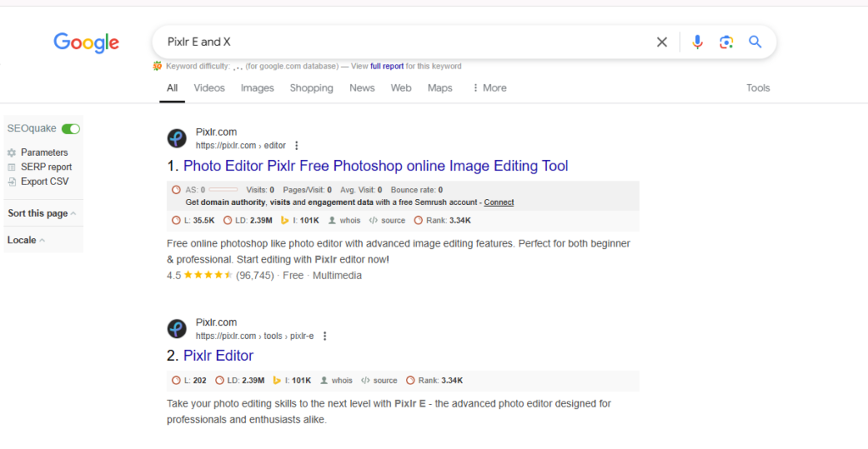868x449 pixels.
Task: Click the Export CSV link
Action: coord(45,181)
